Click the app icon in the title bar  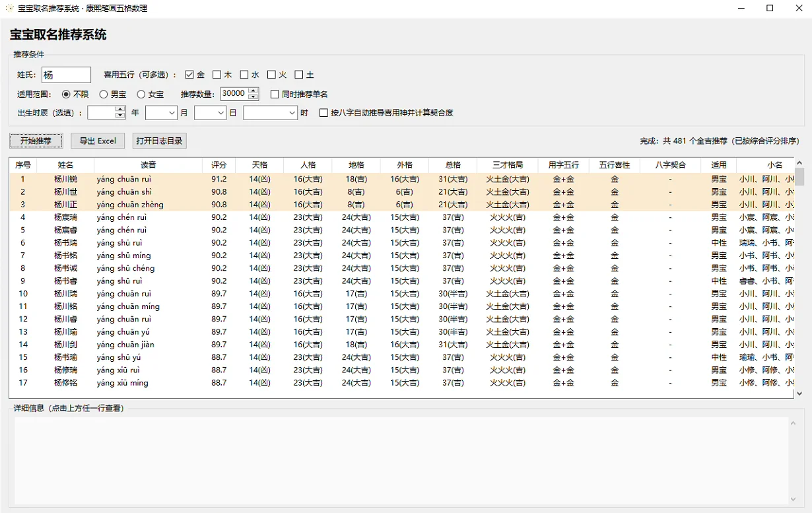pyautogui.click(x=9, y=9)
